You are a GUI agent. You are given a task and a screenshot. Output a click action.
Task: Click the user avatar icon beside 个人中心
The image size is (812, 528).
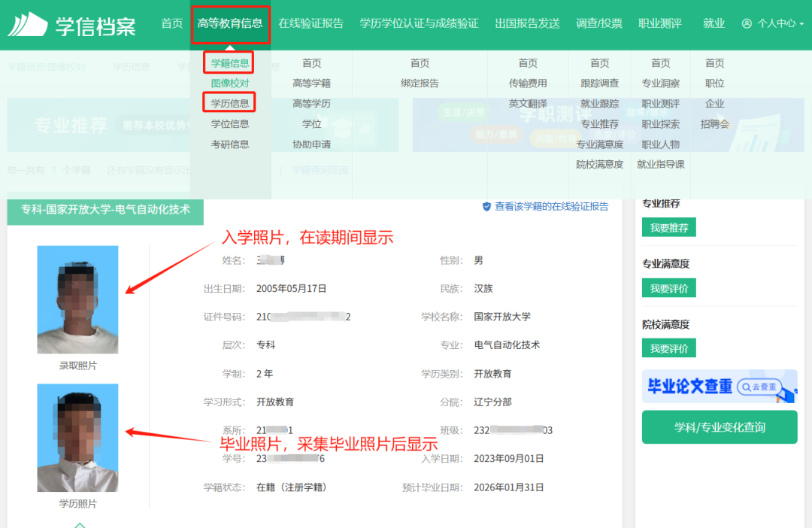click(747, 24)
